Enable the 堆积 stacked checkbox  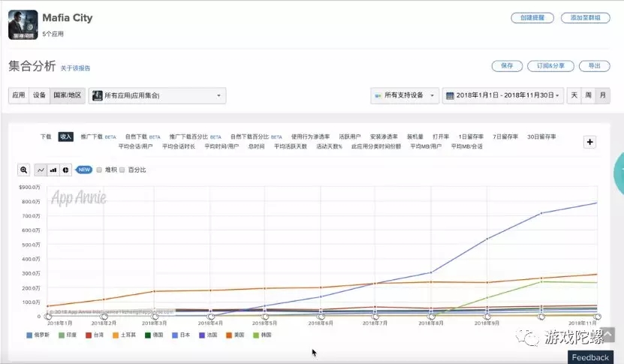click(99, 170)
